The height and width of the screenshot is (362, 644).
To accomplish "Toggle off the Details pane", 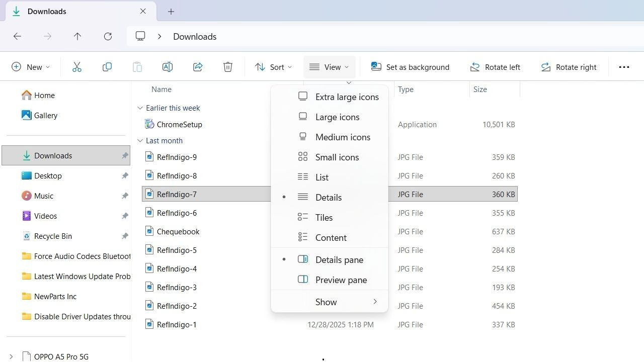I will [x=339, y=259].
